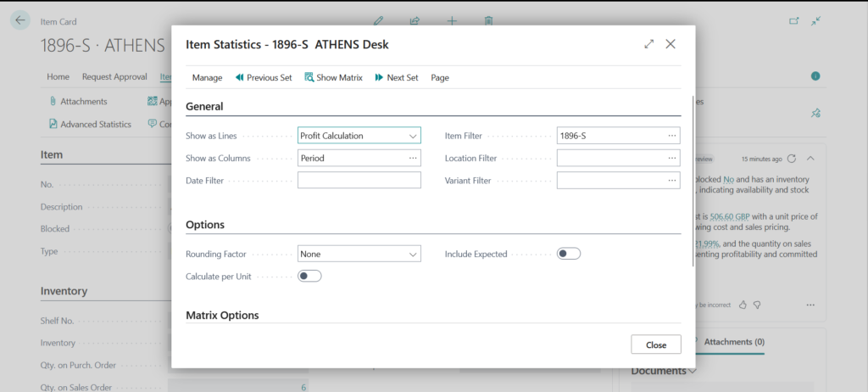Image resolution: width=868 pixels, height=392 pixels.
Task: Toggle Calculate per Unit switch
Action: point(309,276)
